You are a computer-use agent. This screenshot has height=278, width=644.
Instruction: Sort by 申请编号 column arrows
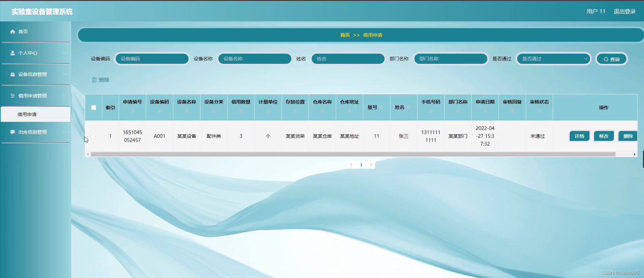[133, 111]
